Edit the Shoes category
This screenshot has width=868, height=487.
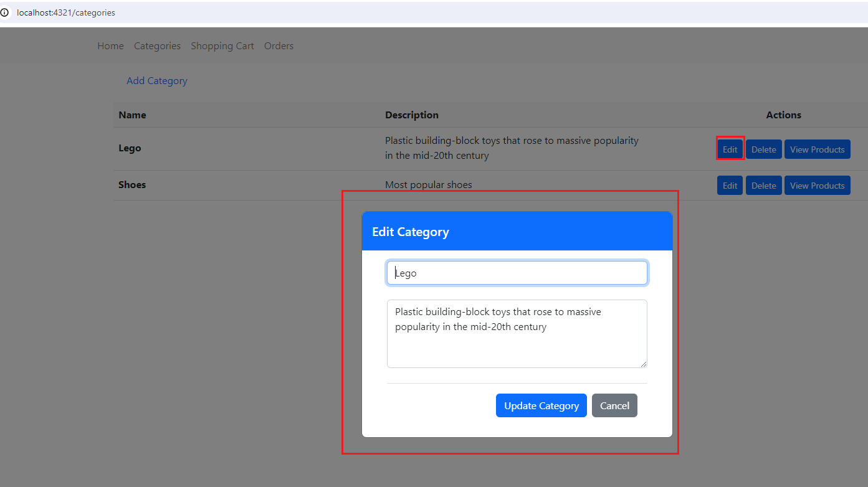pyautogui.click(x=730, y=185)
